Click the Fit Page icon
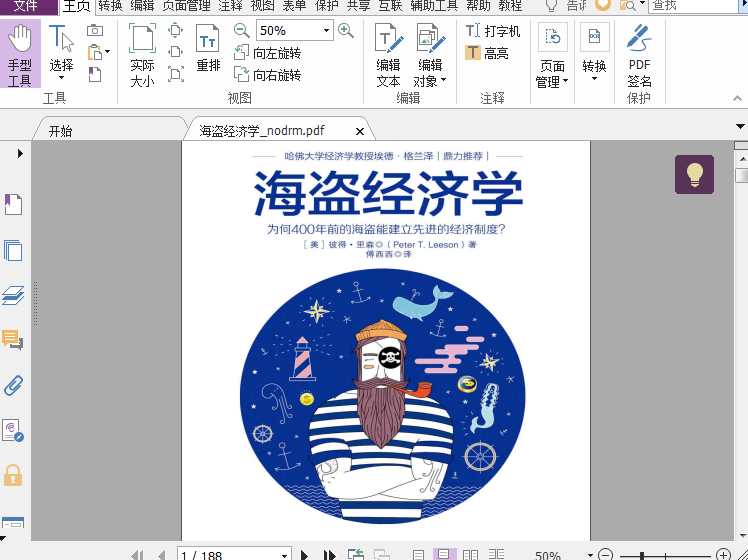748x560 pixels. tap(176, 30)
